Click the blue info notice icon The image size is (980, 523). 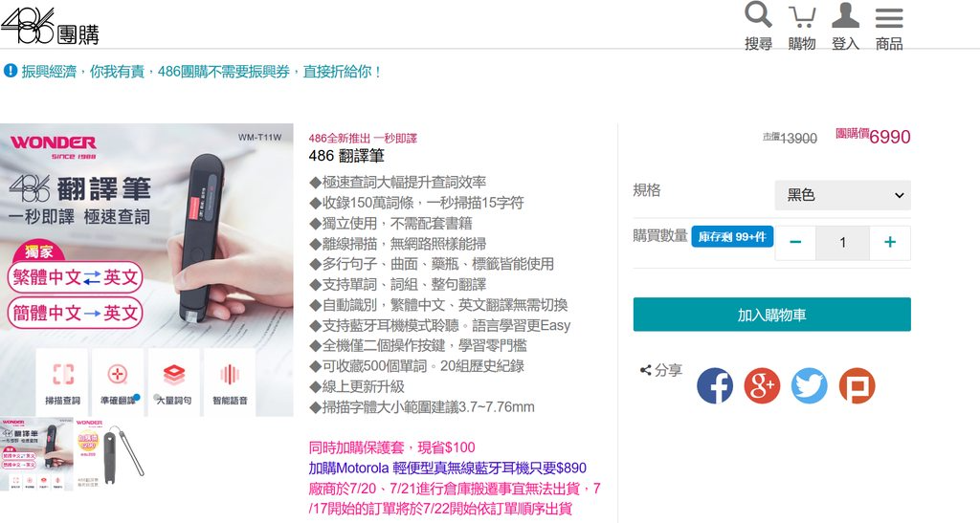(10, 71)
